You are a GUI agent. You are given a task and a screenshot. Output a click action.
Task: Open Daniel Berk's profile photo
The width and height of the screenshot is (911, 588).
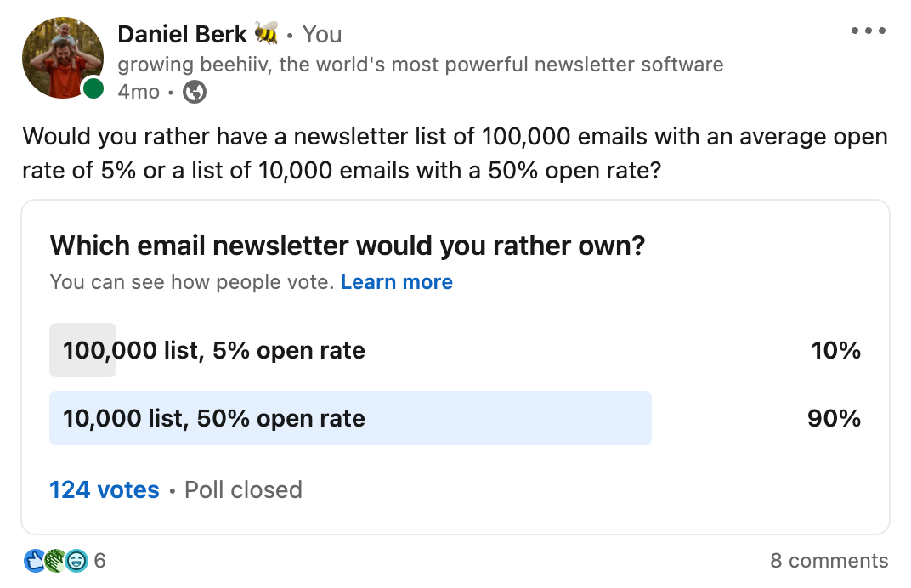click(x=61, y=56)
